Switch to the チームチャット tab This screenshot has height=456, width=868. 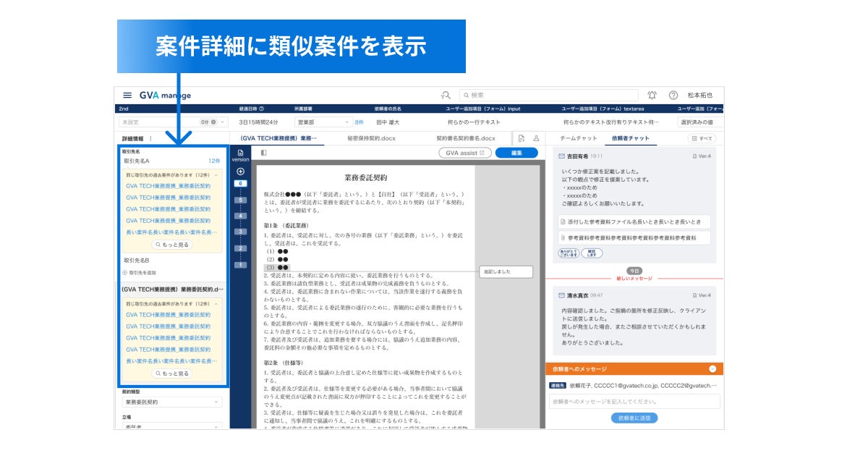point(579,138)
